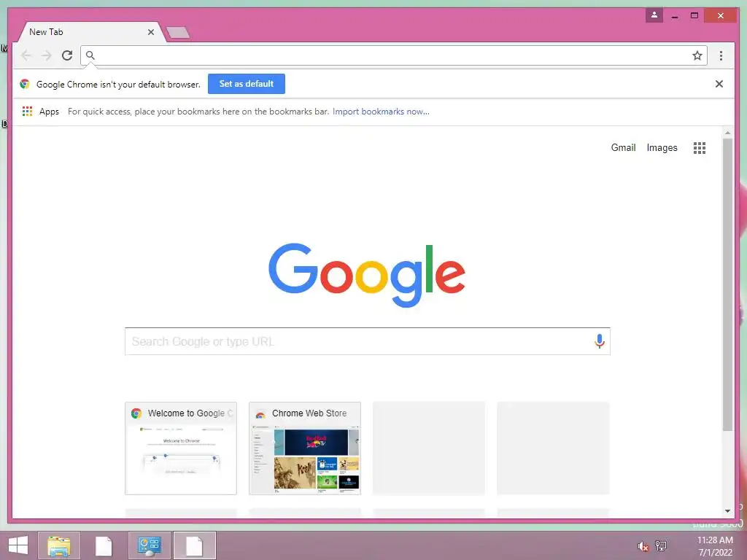Click the network tray icon
Image resolution: width=747 pixels, height=560 pixels.
pos(661,545)
